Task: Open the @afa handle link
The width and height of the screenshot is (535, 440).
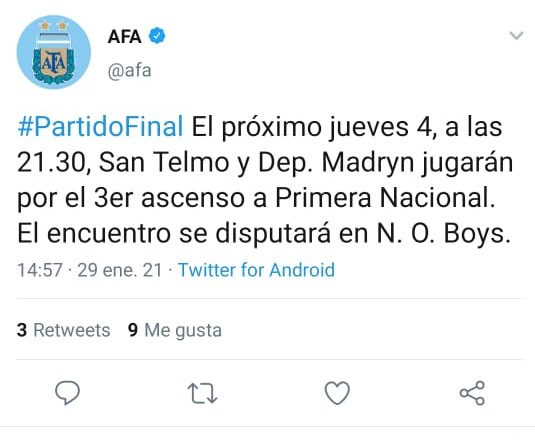Action: [130, 71]
